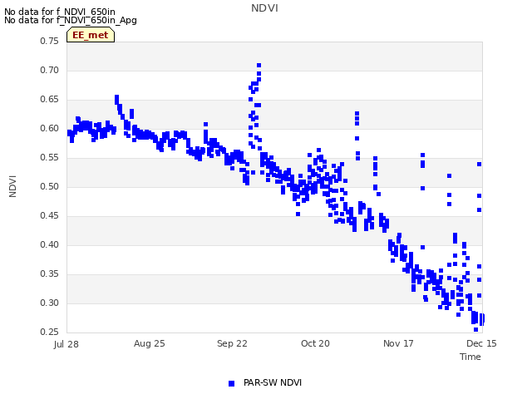Click the Nov 17 date tick label
Screen dimensions: 532x399
coord(398,343)
